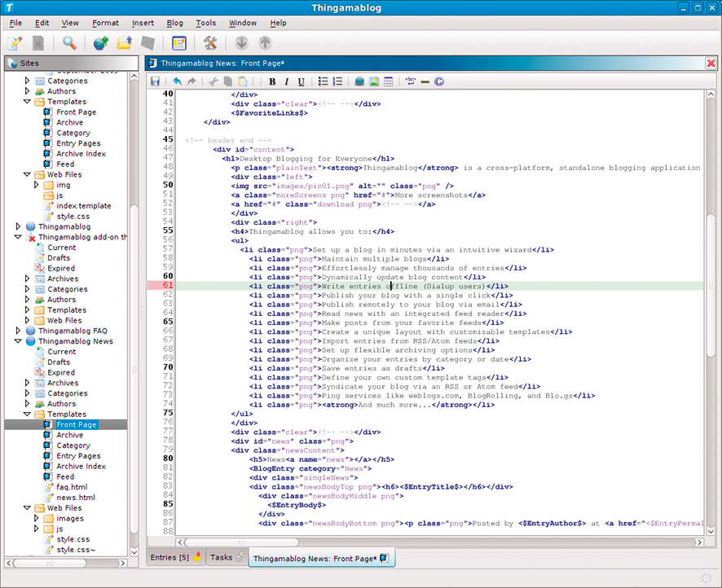
Task: Insert a horizontal rule
Action: click(x=425, y=81)
